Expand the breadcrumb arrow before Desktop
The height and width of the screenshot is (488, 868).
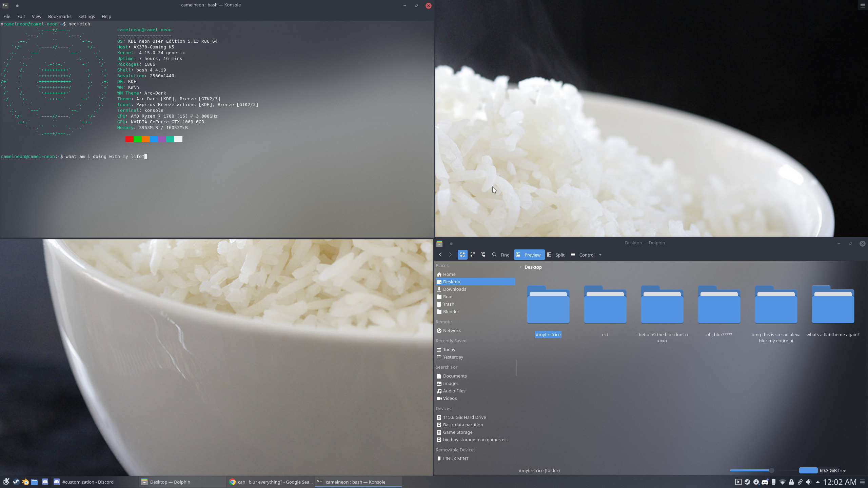pyautogui.click(x=520, y=267)
